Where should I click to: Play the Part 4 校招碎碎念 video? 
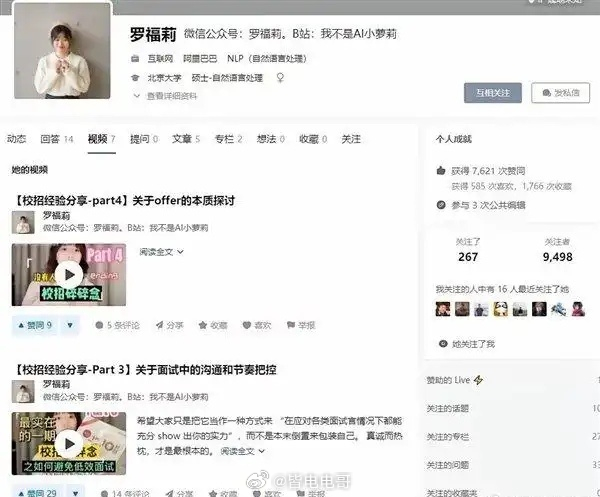click(x=69, y=275)
